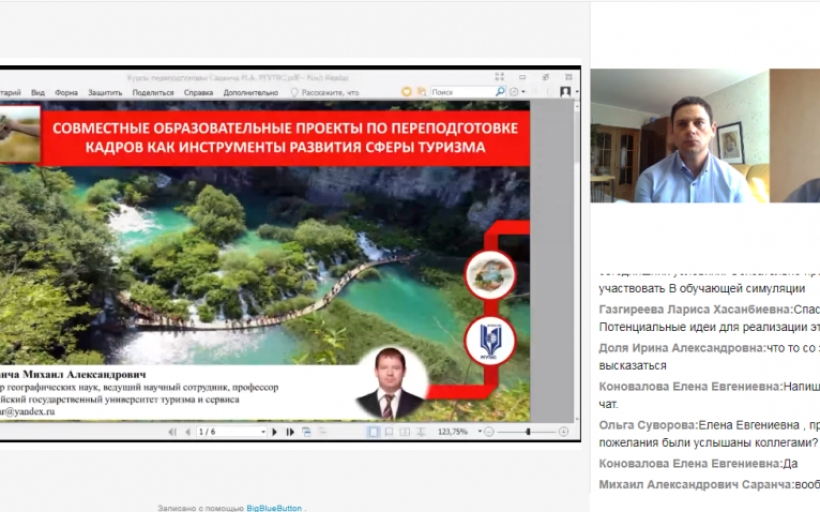Screen dimensions: 820x512
Task: Open the dropdown arrow next to user icon
Action: pyautogui.click(x=576, y=92)
